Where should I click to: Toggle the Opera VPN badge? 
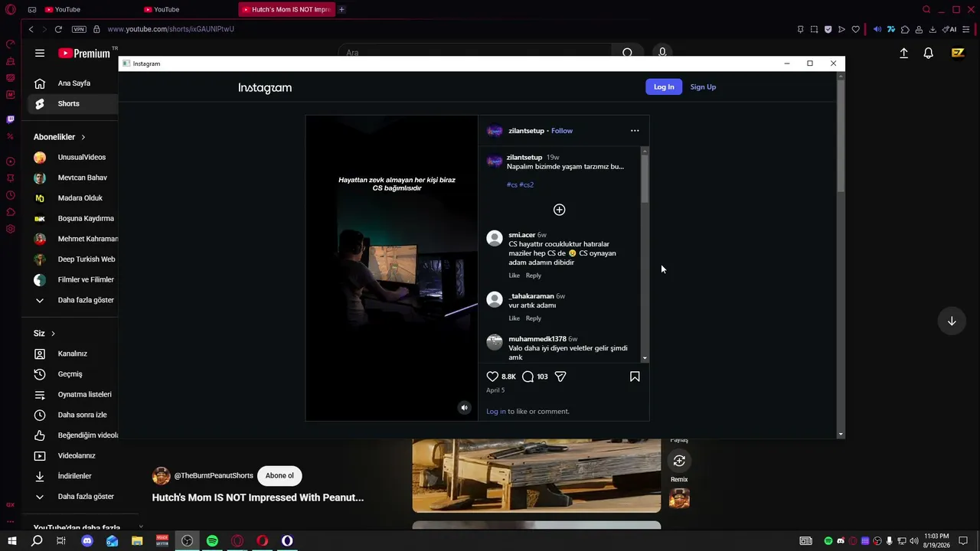tap(79, 29)
